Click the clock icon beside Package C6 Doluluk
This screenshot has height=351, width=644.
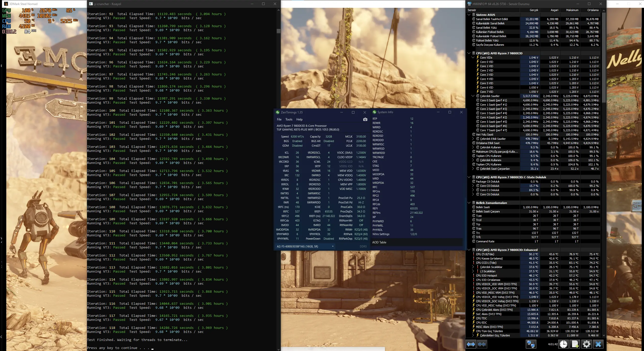(474, 182)
